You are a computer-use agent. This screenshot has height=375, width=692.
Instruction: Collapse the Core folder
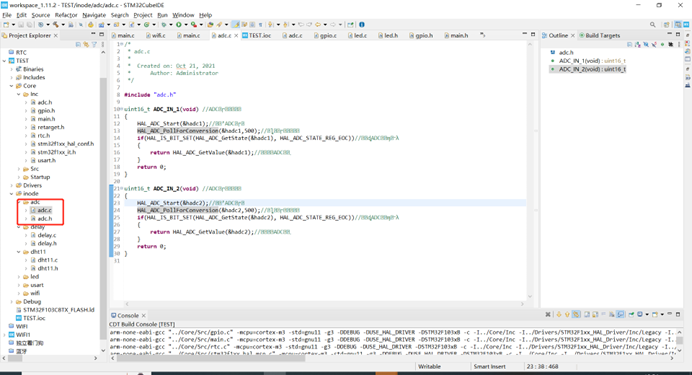coord(11,86)
